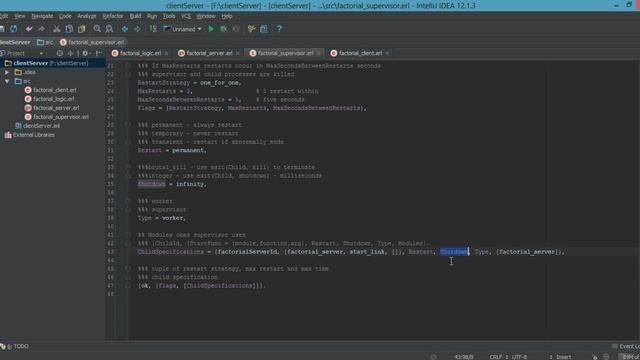Open Project Structure toolbar icon
The width and height of the screenshot is (640, 360).
(x=264, y=29)
